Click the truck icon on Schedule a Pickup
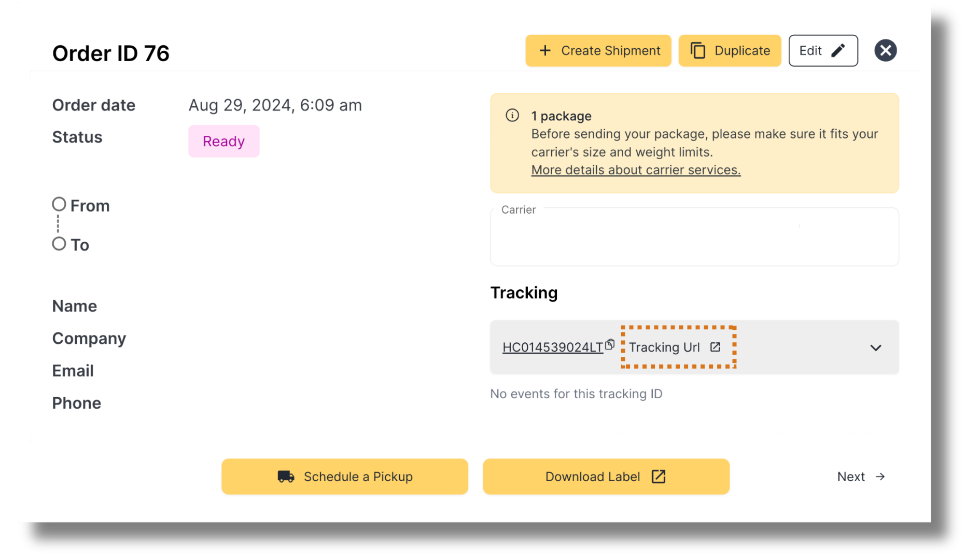 click(x=286, y=477)
